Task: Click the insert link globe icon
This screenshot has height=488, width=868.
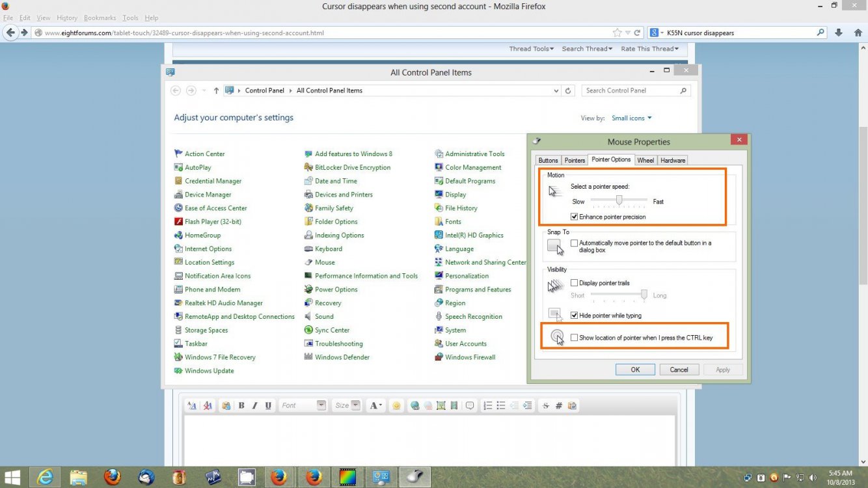Action: tap(414, 405)
